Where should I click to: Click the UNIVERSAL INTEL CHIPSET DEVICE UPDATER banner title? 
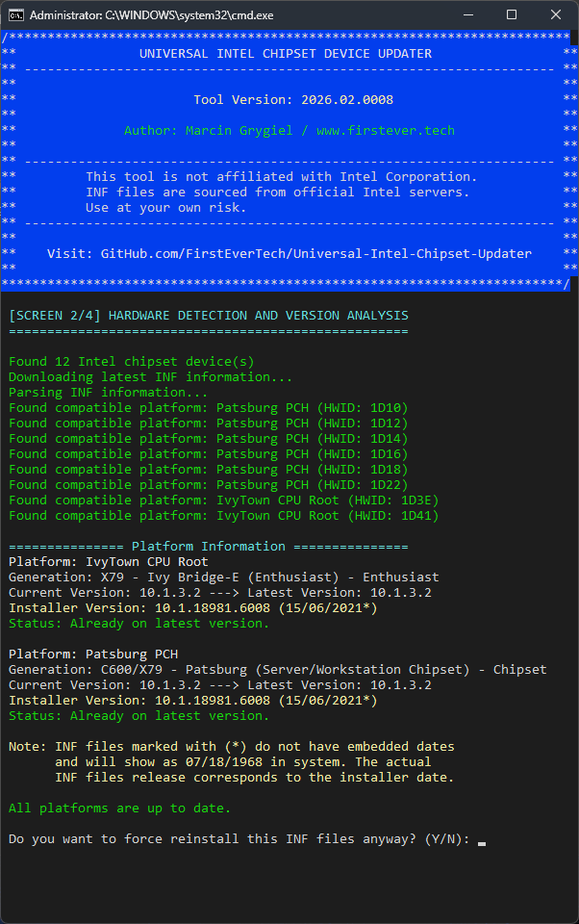coord(285,54)
